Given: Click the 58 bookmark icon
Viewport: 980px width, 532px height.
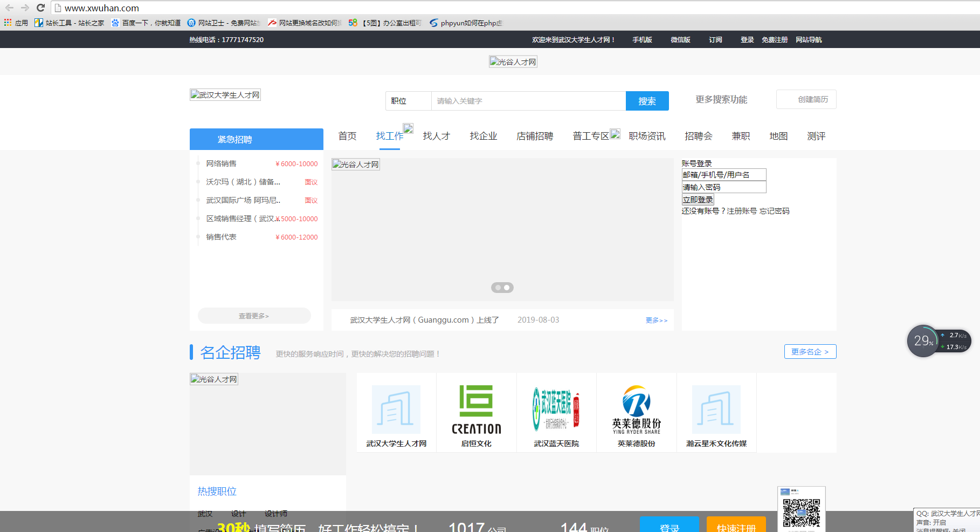Looking at the screenshot, I should pyautogui.click(x=353, y=23).
